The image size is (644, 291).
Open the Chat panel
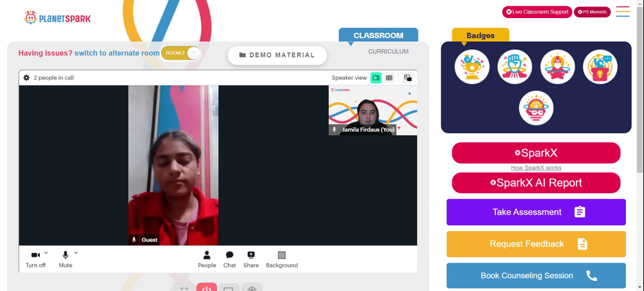230,259
